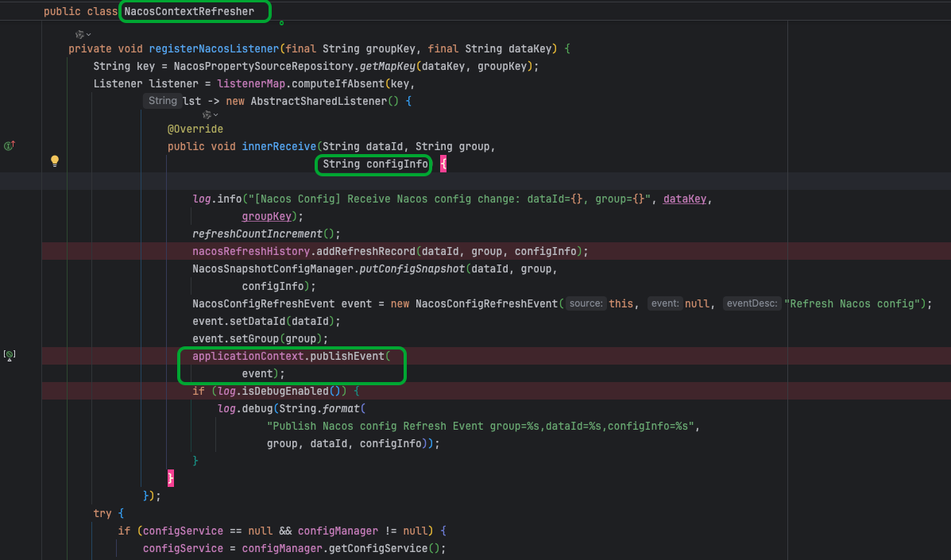Click the setGroup method call
The height and width of the screenshot is (560, 951).
tap(254, 339)
